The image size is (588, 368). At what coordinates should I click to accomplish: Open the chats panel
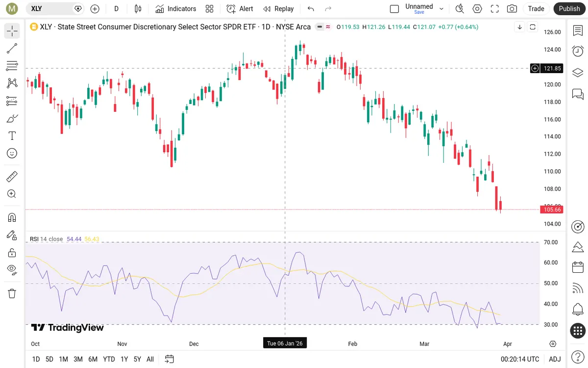point(578,94)
